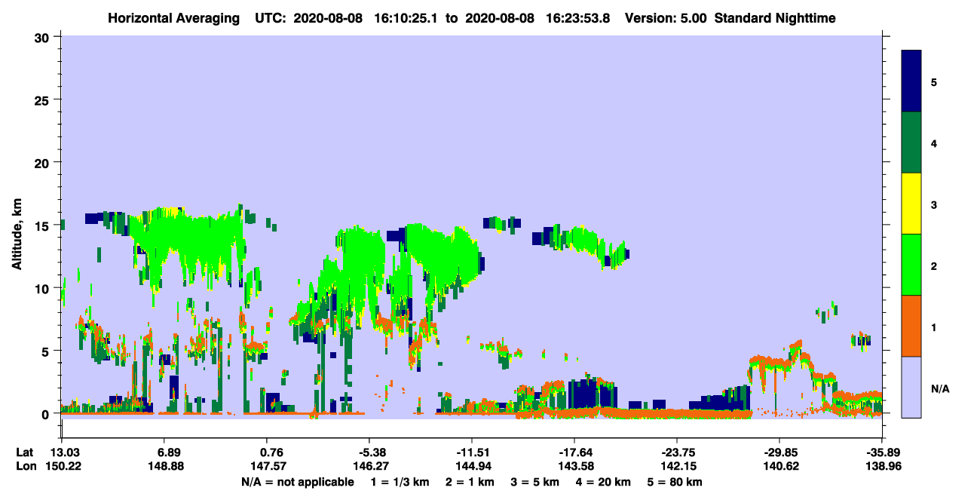Click legend text 'N/A = not applicable'
This screenshot has height=503, width=980.
click(298, 482)
